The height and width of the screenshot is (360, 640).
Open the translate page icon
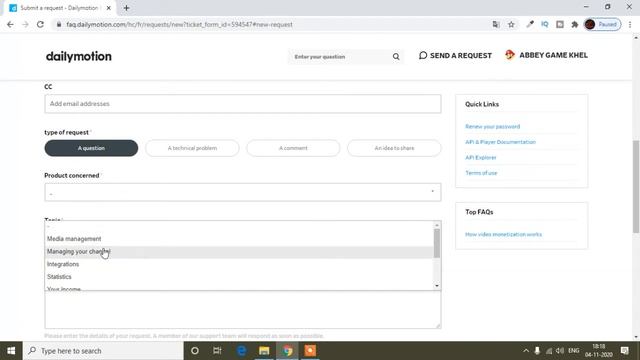(496, 24)
